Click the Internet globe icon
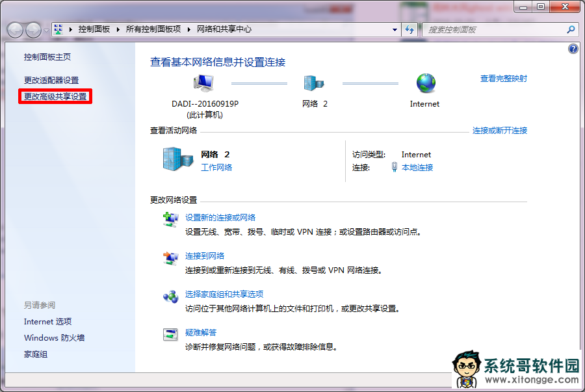This screenshot has width=585, height=392. tap(426, 83)
